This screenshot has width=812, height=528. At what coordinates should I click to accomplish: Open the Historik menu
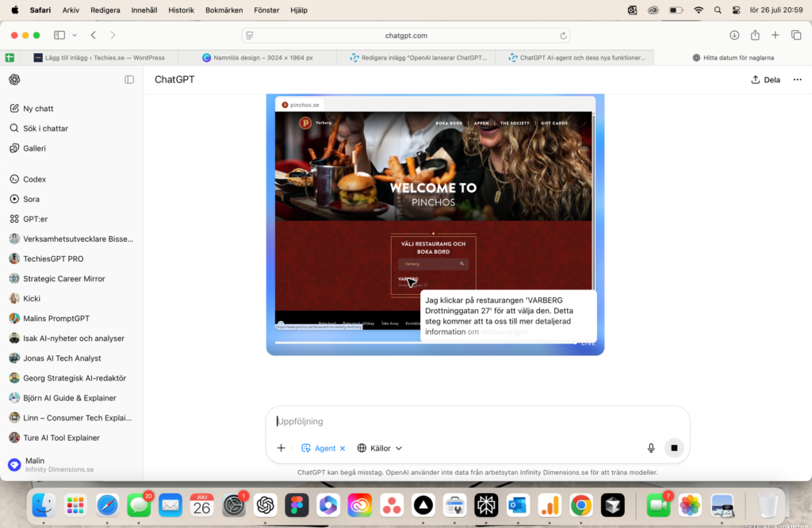pos(182,10)
